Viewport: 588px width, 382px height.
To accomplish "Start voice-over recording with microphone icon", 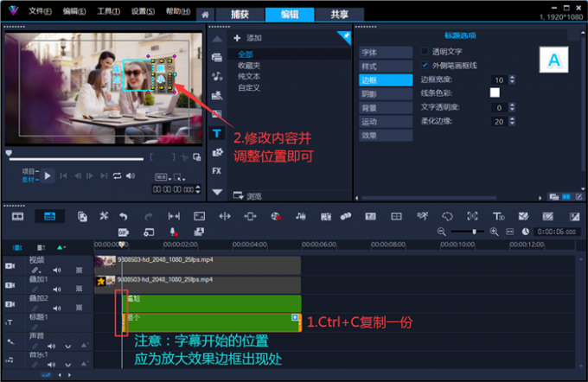I will (173, 232).
